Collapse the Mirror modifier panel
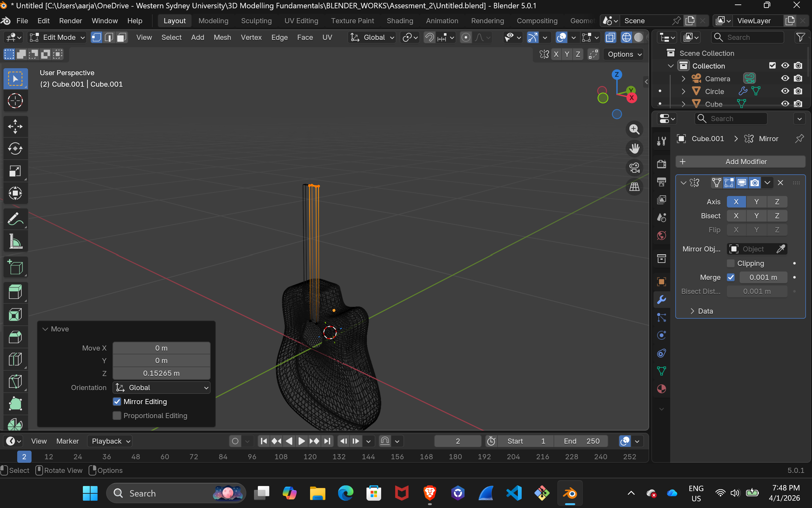Screen dimensions: 812x508 [683, 183]
